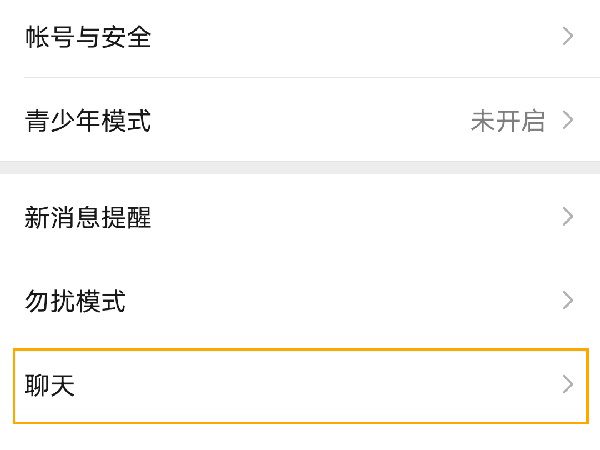600x450 pixels.
Task: Tap the chevron beside 帐号与安全
Action: [568, 37]
